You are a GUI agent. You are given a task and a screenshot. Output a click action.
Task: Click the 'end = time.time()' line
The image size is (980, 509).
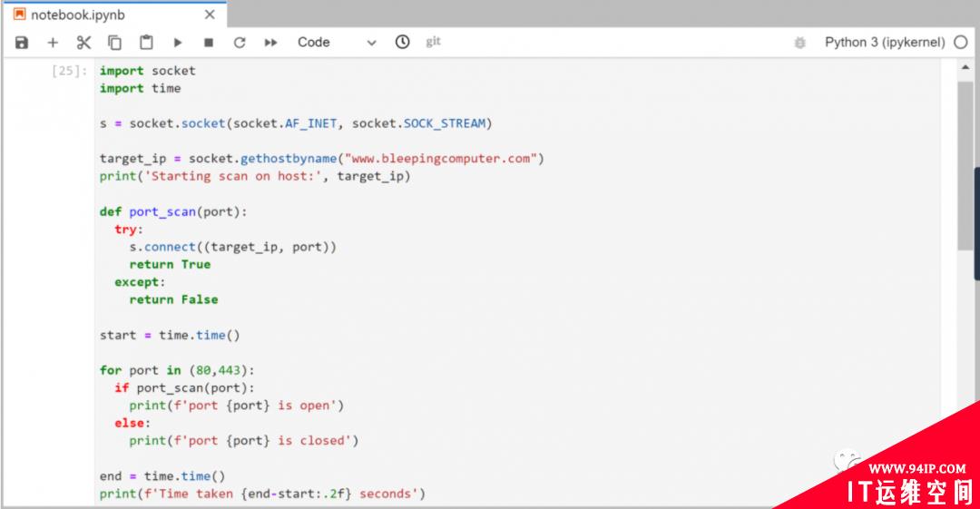click(x=162, y=476)
